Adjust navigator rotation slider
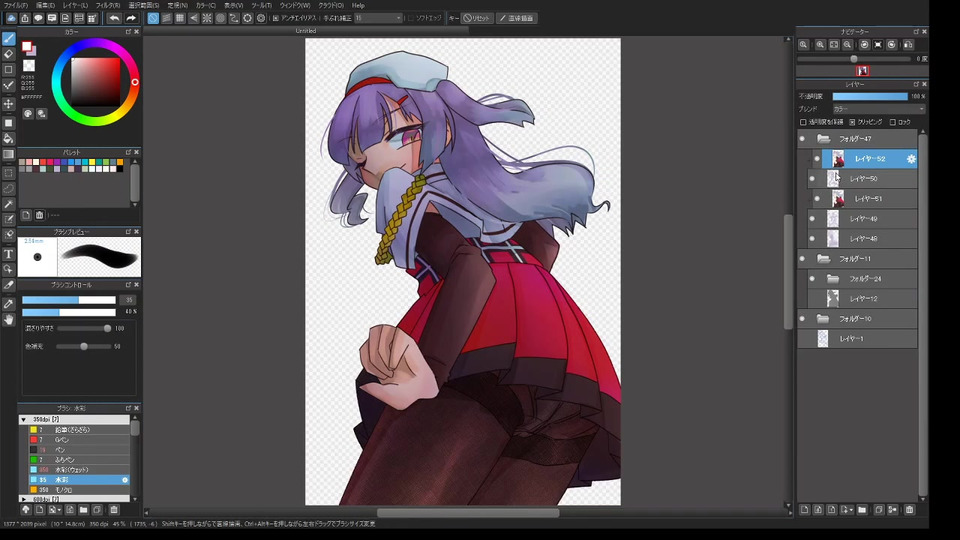Screen dimensions: 960x540 point(854,59)
